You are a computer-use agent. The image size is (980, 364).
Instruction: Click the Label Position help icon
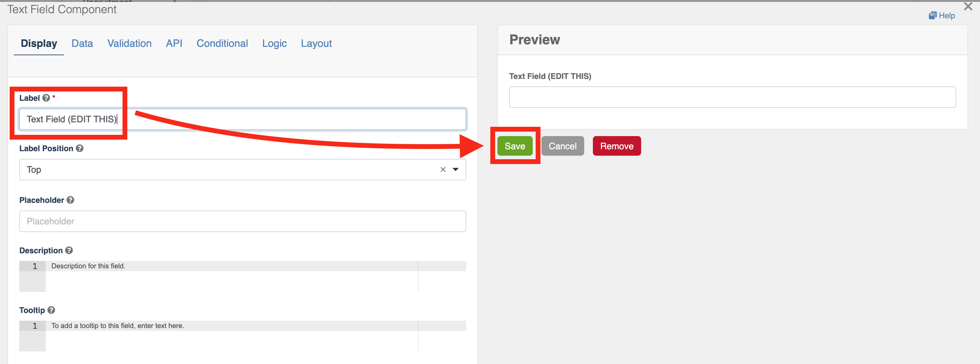[79, 149]
